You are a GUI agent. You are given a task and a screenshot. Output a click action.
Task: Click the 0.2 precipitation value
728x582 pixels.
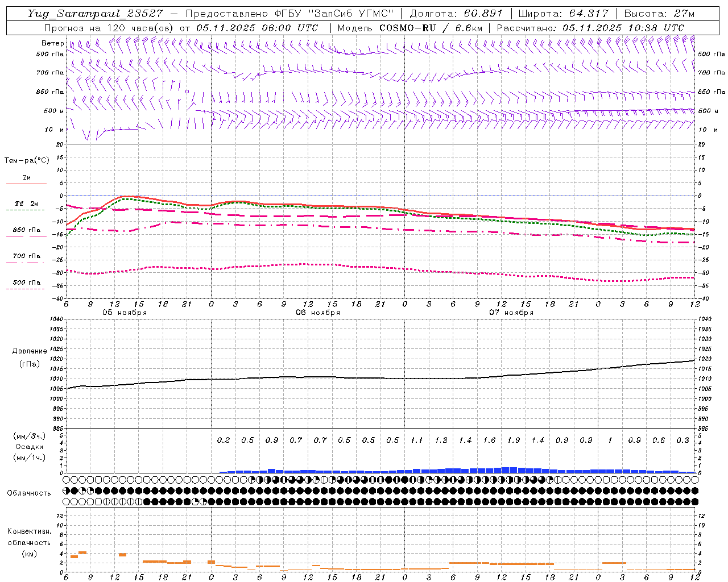click(x=224, y=440)
